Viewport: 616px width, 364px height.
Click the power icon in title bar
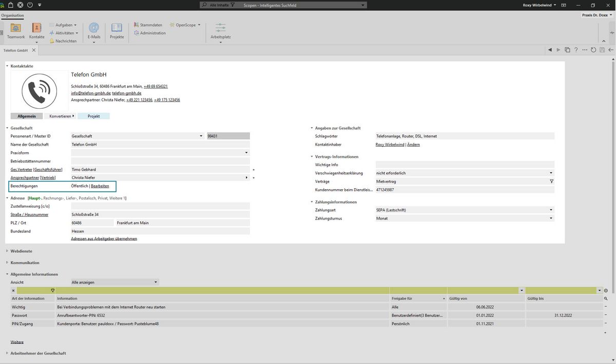click(x=29, y=5)
